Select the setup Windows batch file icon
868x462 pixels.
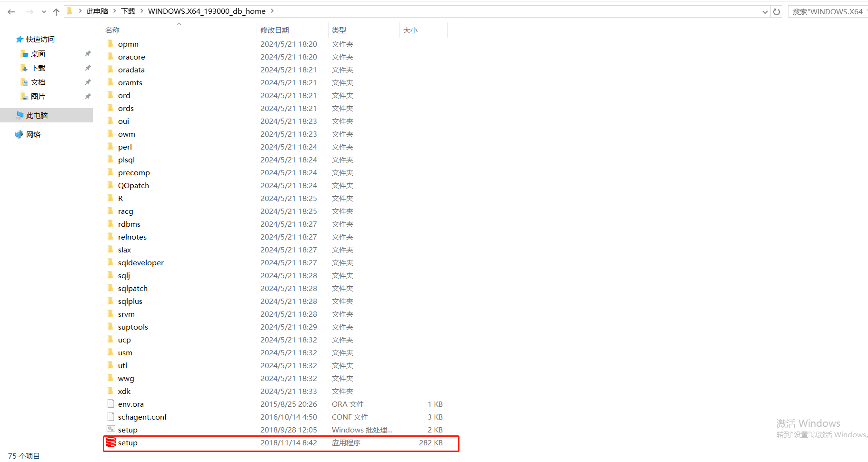111,429
